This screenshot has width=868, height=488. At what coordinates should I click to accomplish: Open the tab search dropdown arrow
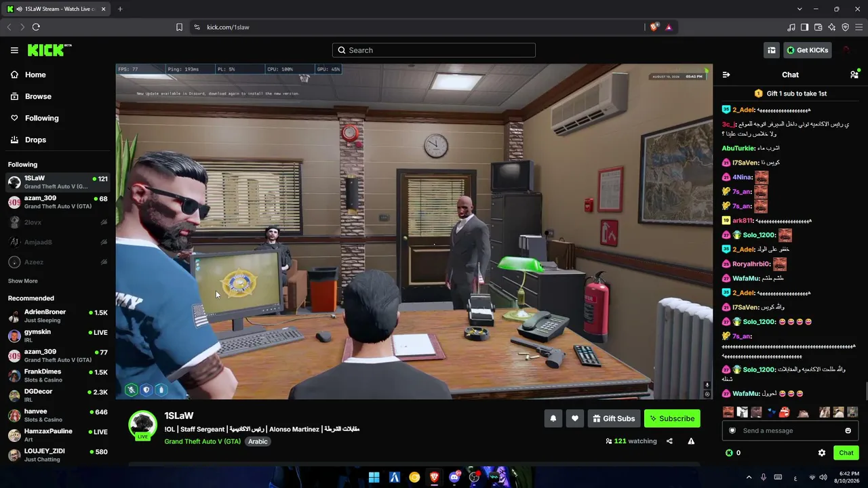pos(800,9)
